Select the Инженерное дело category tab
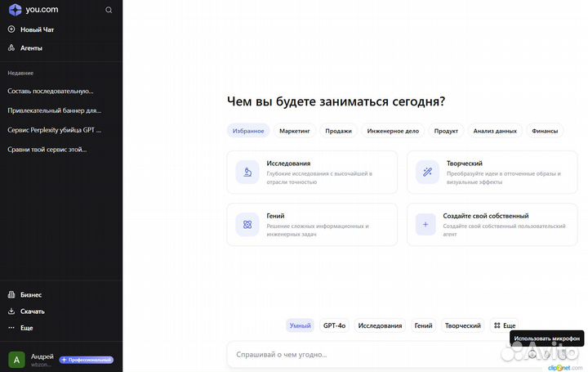588x372 pixels. (x=393, y=131)
